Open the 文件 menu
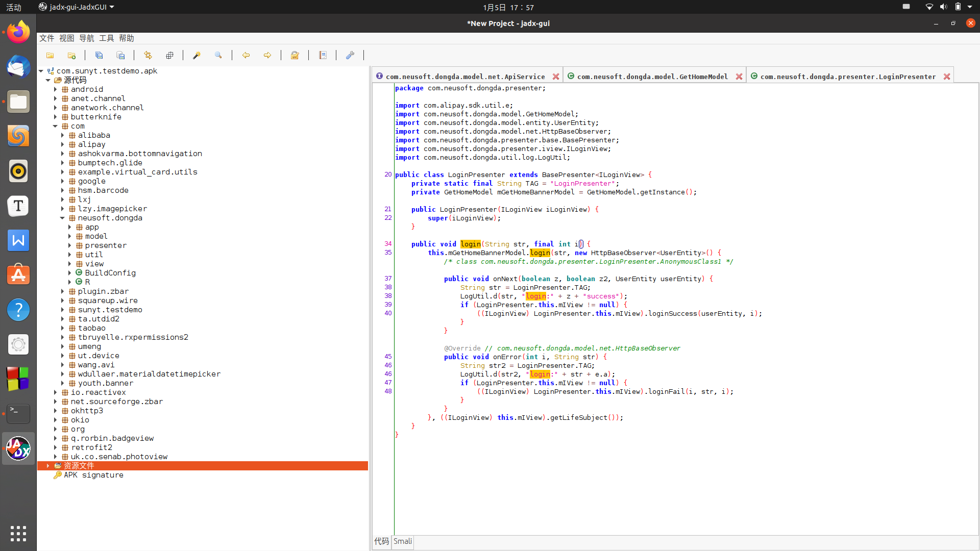Image resolution: width=980 pixels, height=551 pixels. pos(47,38)
